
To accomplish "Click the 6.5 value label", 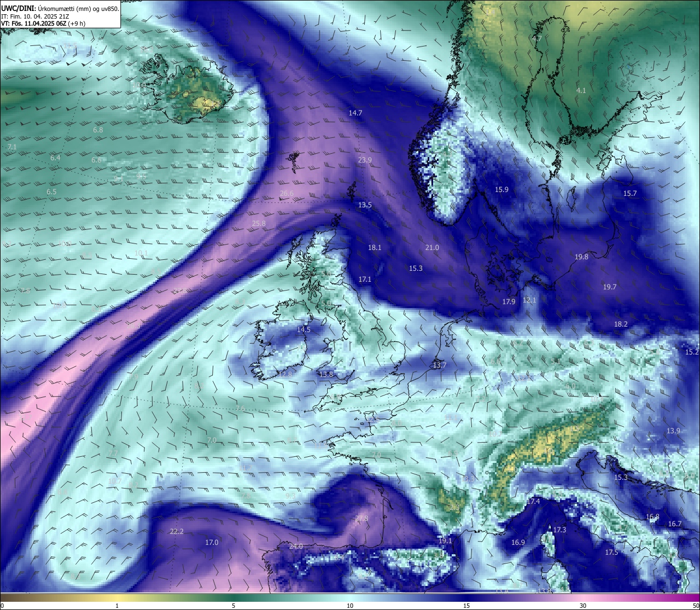I will click(51, 191).
